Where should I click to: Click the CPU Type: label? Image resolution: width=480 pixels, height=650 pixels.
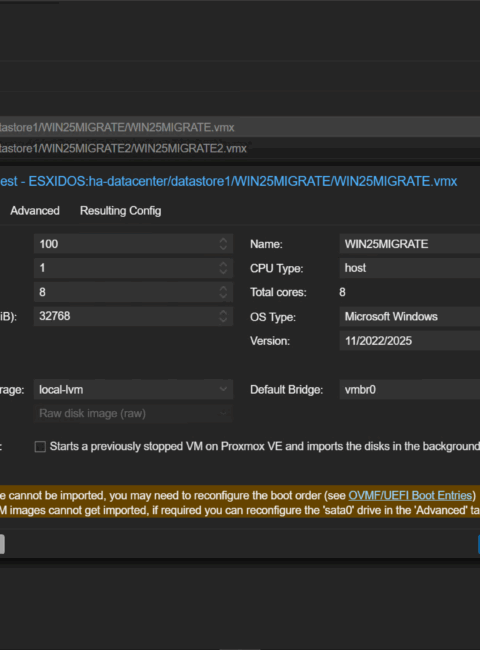[x=276, y=269]
